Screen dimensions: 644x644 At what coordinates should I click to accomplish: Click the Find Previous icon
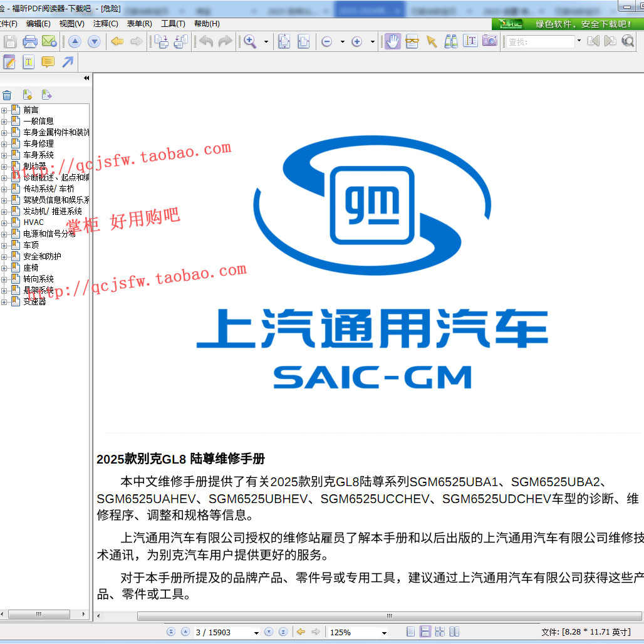coord(593,41)
